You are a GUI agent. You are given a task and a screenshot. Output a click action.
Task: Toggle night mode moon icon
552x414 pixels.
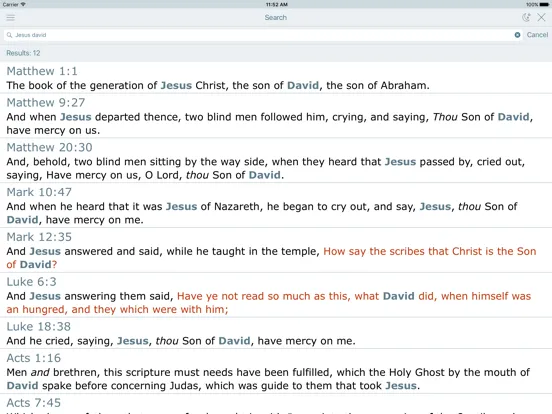(x=526, y=17)
